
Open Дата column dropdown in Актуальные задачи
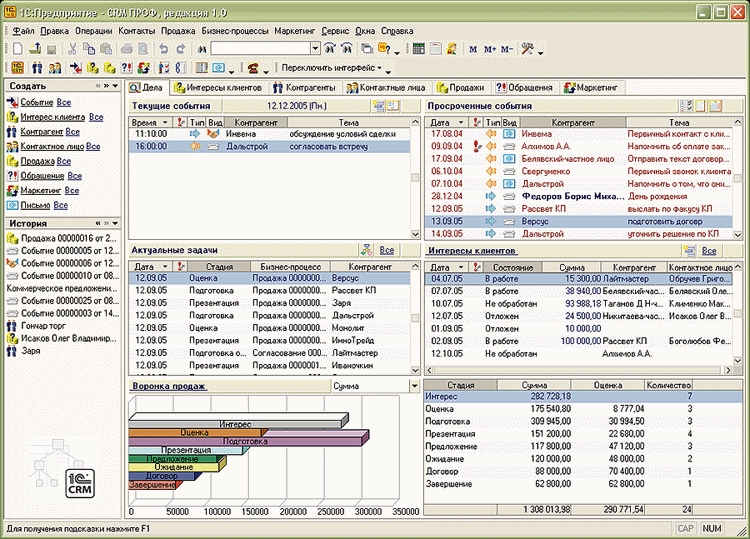(x=165, y=266)
